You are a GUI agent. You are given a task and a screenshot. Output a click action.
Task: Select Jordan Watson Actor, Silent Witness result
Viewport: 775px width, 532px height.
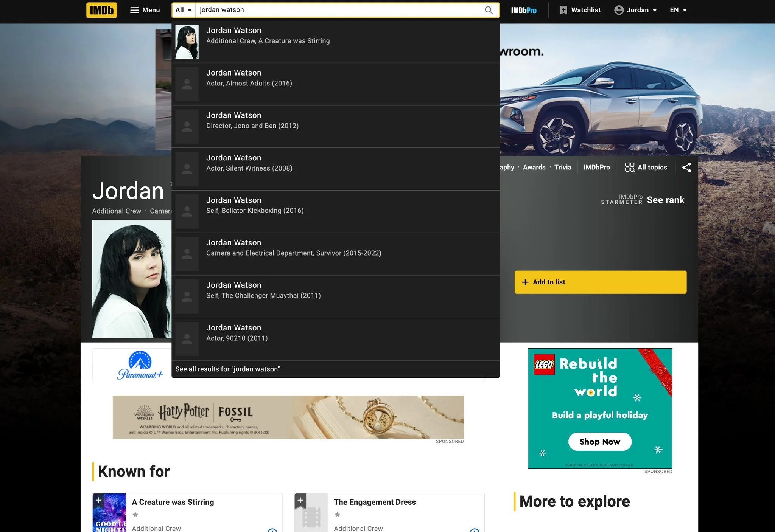pos(336,169)
